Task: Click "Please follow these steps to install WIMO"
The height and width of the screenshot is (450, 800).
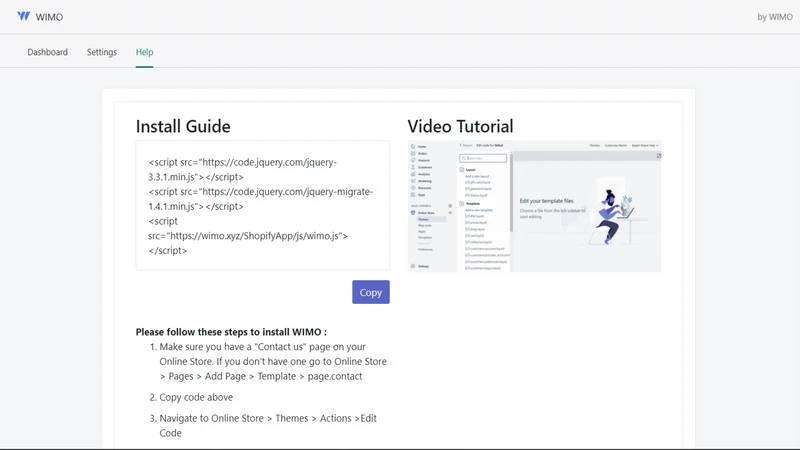Action: [x=231, y=332]
